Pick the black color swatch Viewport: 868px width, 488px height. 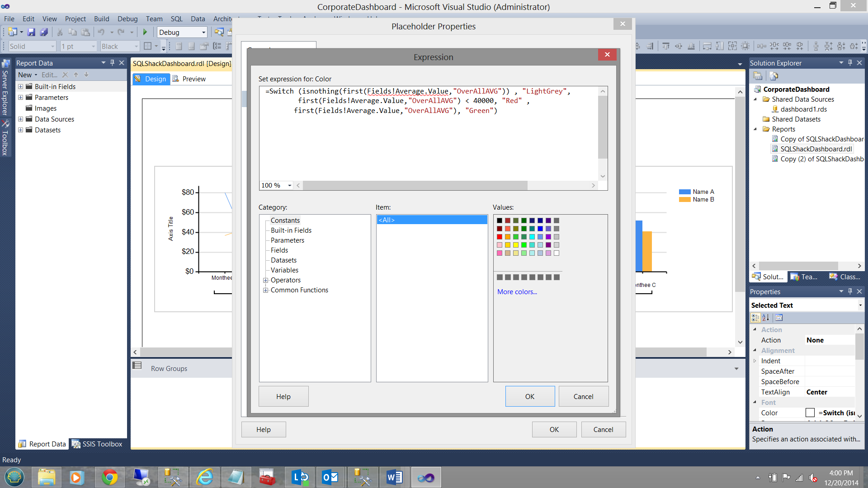tap(500, 221)
